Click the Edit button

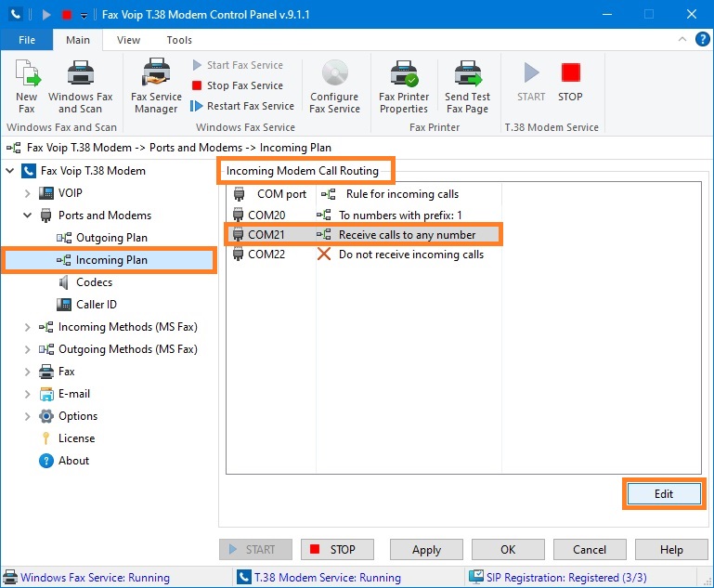[664, 494]
